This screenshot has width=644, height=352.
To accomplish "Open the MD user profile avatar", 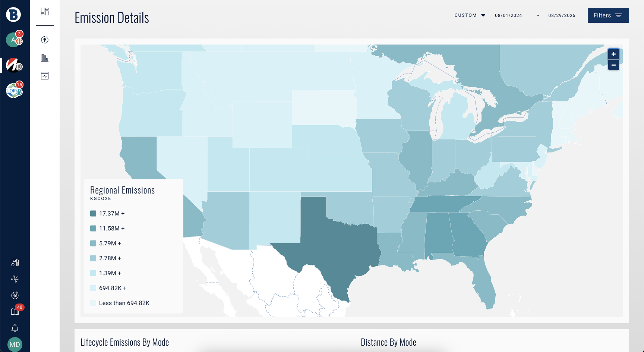I will point(15,344).
